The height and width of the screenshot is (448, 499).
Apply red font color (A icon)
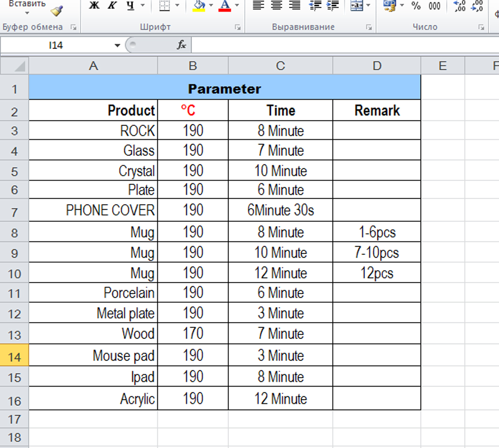pos(225,5)
